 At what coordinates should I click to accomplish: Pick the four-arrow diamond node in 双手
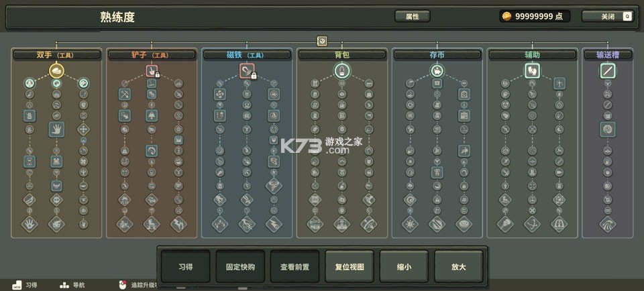click(83, 129)
